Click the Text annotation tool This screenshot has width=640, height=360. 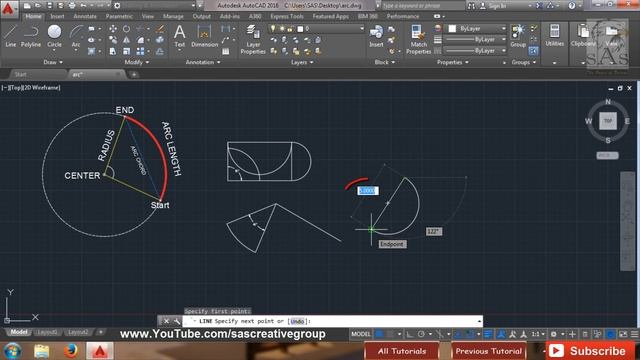180,36
